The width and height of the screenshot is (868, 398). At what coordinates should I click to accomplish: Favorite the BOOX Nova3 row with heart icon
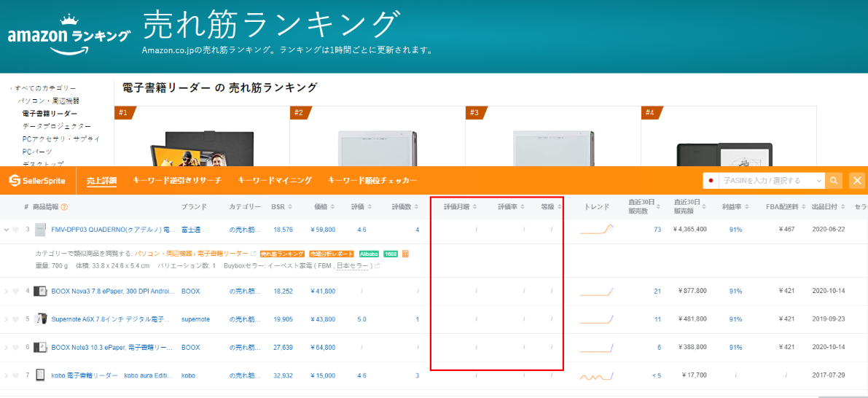16,291
